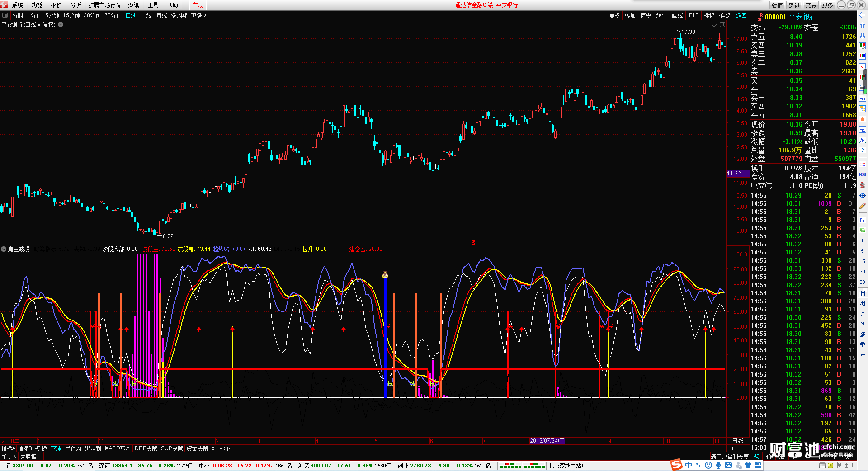
Task: Click the 关联报价 button
Action: point(31,457)
